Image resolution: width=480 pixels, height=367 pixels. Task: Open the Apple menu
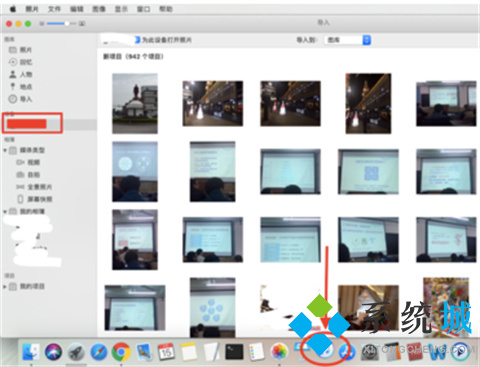pyautogui.click(x=13, y=9)
